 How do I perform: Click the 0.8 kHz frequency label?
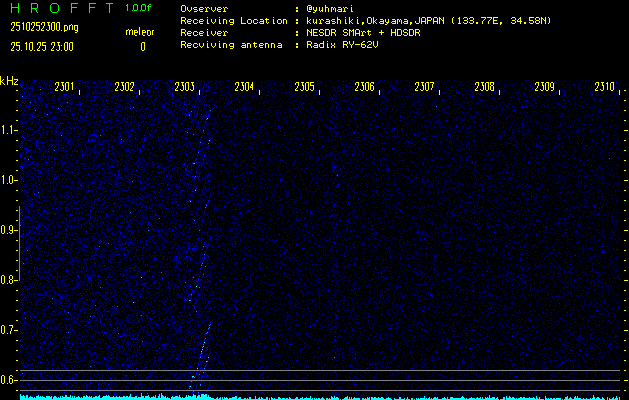pos(9,280)
